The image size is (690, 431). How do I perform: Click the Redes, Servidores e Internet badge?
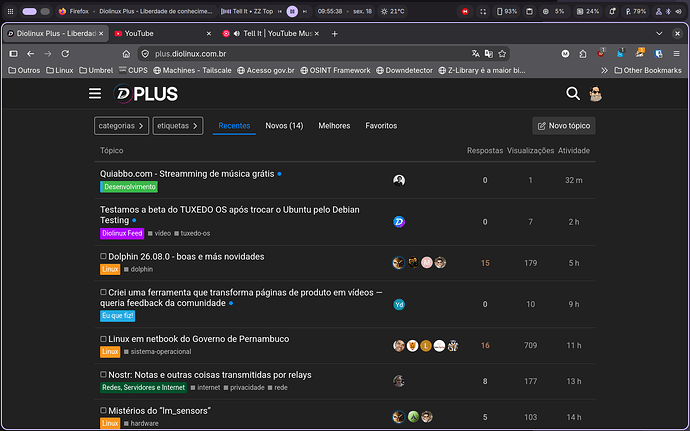(143, 387)
